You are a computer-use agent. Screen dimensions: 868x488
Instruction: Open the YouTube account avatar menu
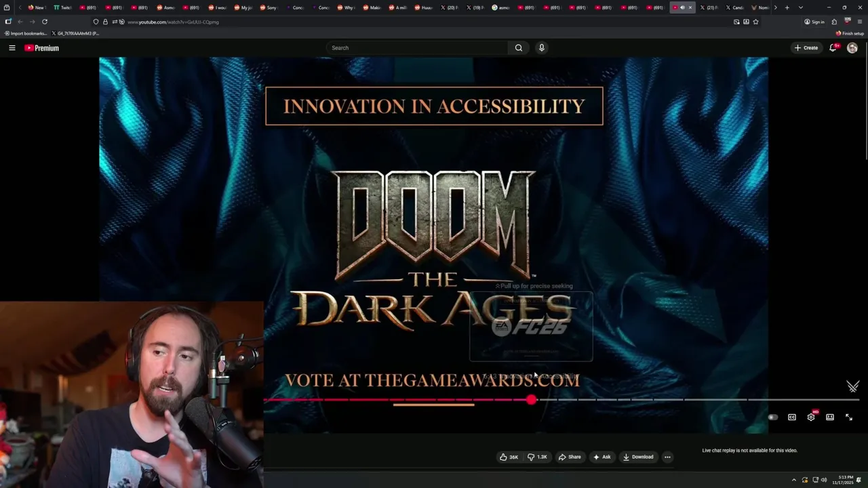point(852,48)
